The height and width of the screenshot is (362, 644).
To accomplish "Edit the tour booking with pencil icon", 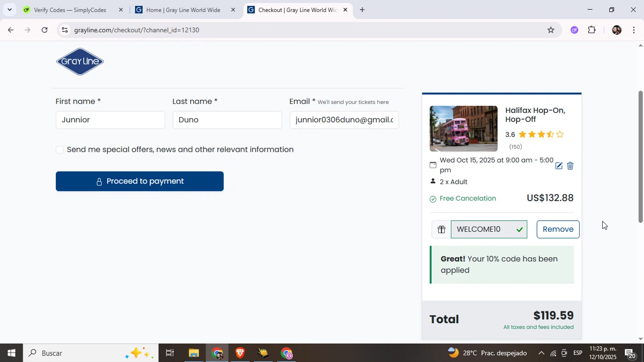I will 559,166.
